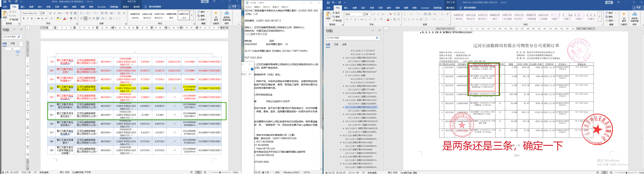
Task: Toggle subscript in 销售业绩统计表 window
Action: click(42, 18)
